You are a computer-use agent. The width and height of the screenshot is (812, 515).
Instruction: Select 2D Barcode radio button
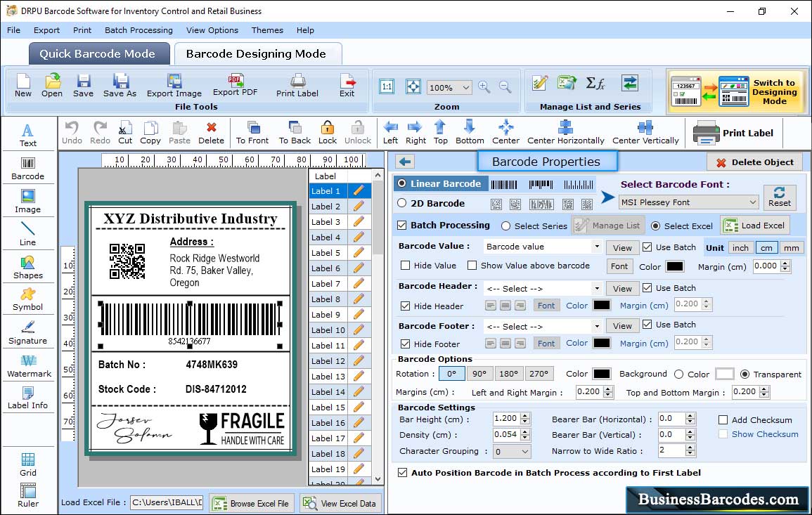coord(402,203)
